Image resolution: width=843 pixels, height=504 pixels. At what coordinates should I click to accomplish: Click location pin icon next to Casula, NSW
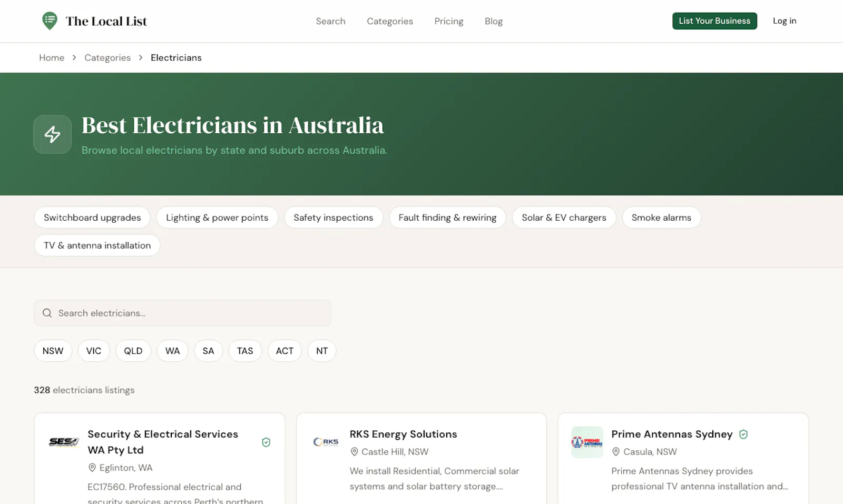(x=615, y=452)
